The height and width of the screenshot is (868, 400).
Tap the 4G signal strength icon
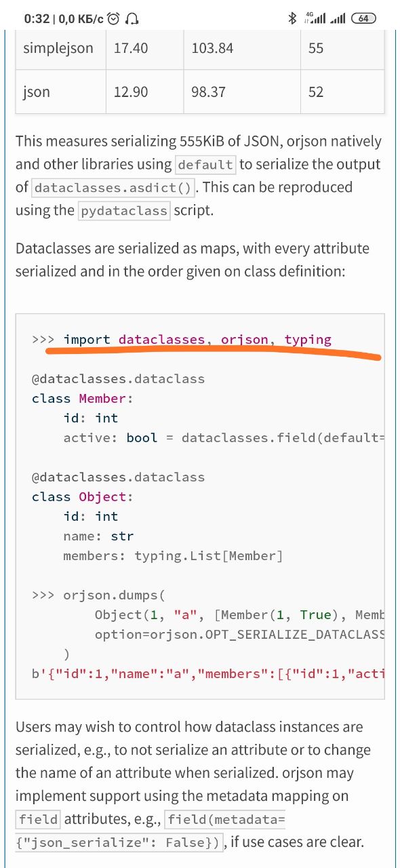(316, 18)
